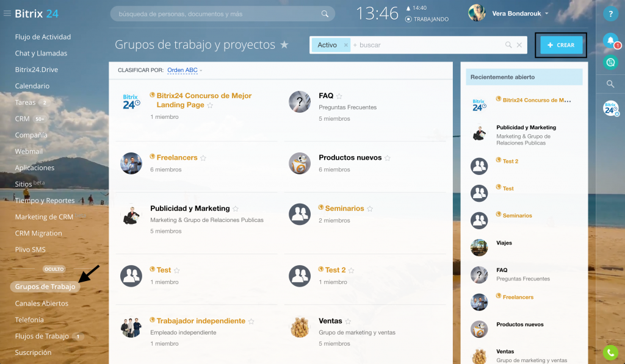The image size is (625, 364).
Task: Go to Aplicaciones in the sidebar
Action: coord(35,168)
